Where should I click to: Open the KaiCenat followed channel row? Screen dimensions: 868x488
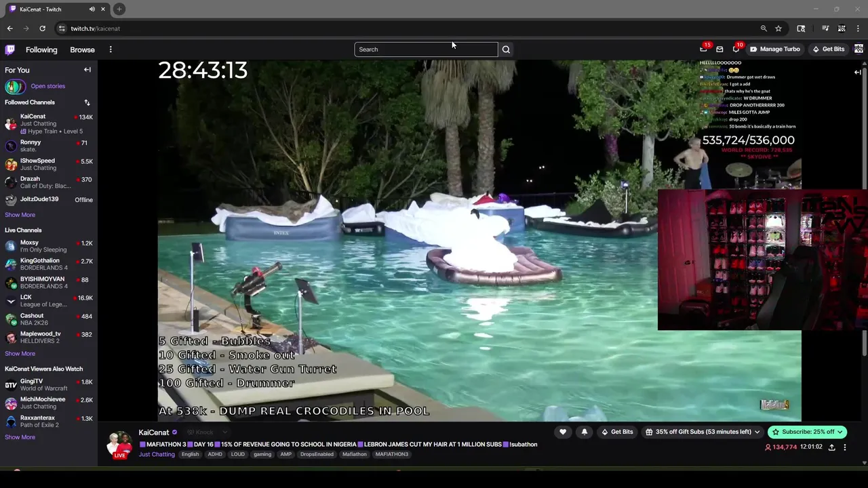(49, 123)
